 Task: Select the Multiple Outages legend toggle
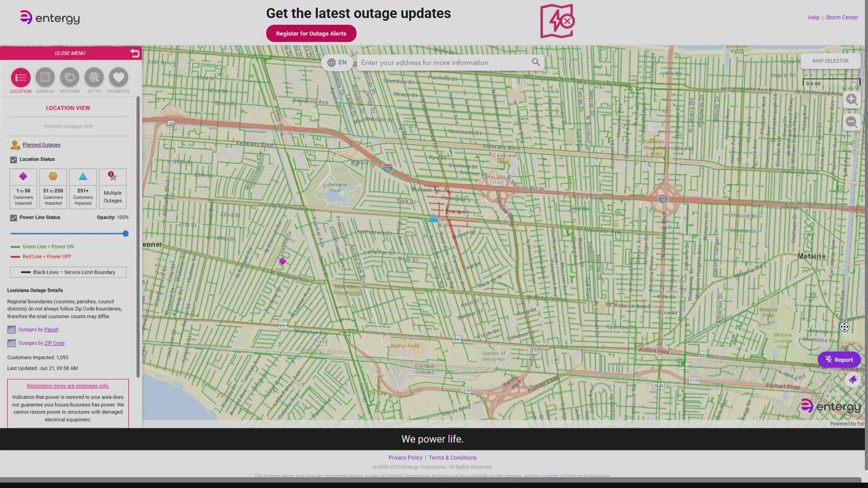[x=112, y=189]
